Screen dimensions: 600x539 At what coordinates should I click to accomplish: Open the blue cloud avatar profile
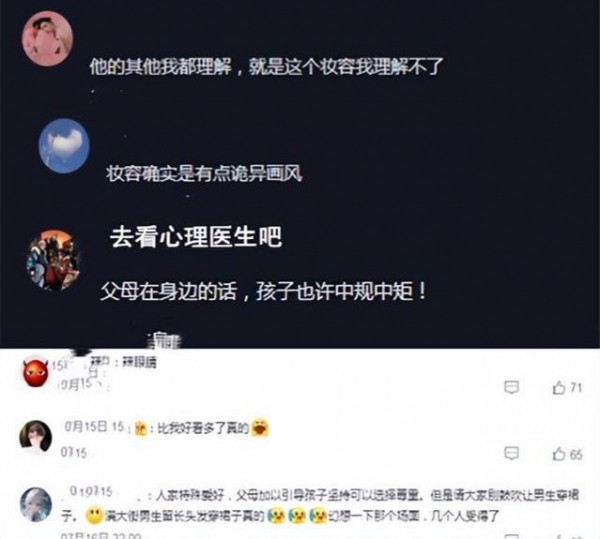tap(64, 146)
